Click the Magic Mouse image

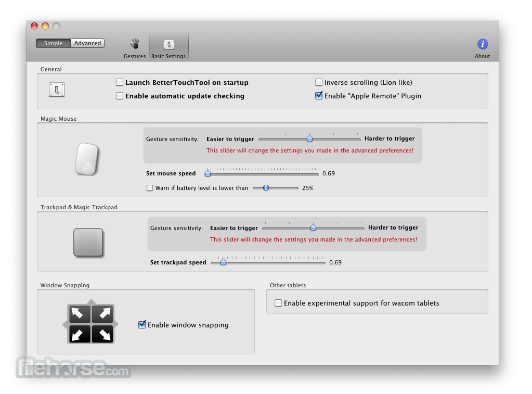(x=87, y=159)
